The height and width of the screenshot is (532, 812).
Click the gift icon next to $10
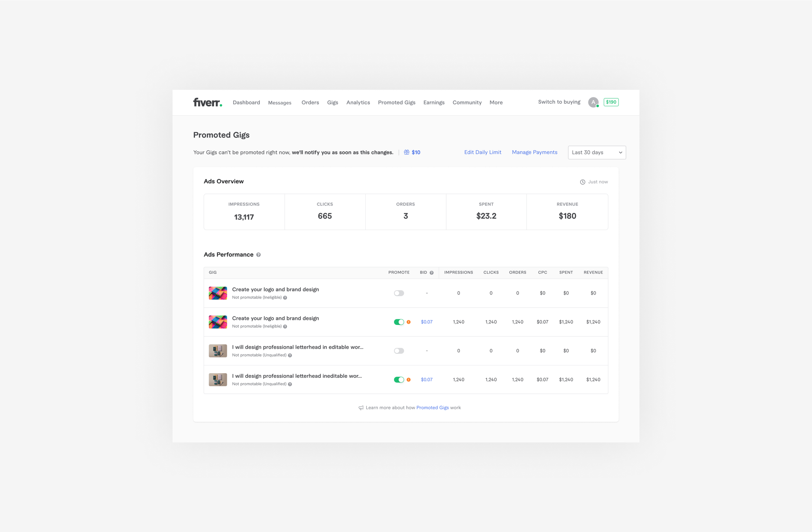click(x=406, y=152)
